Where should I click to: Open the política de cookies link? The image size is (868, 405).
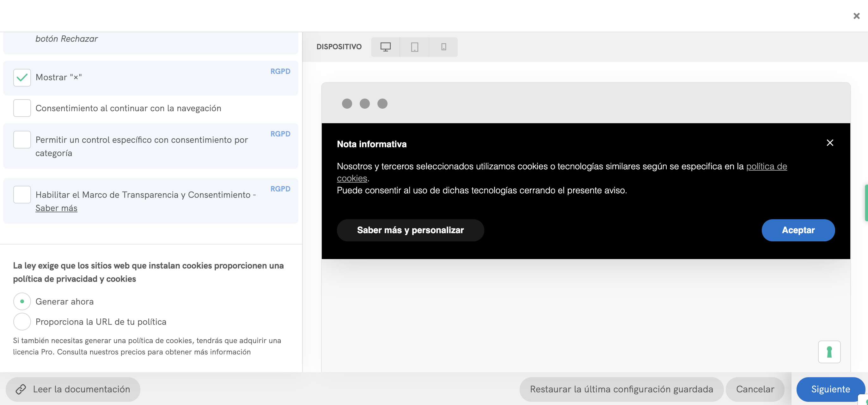(x=767, y=166)
